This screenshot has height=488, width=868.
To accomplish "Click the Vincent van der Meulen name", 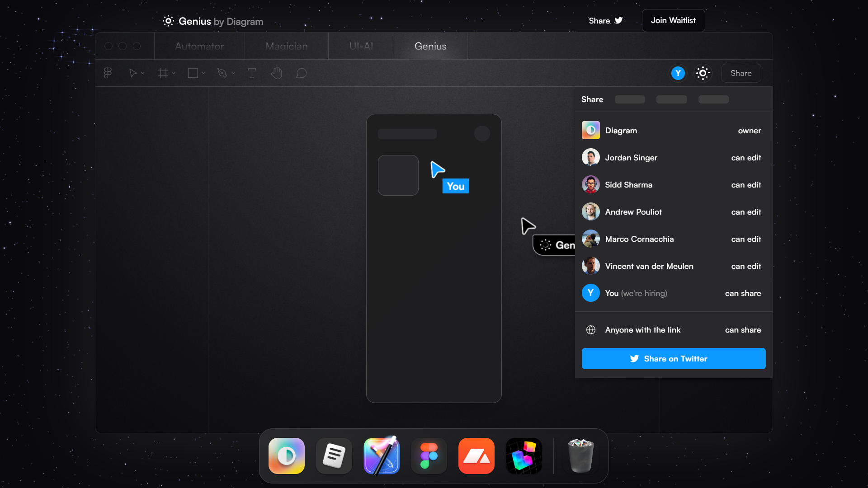I will tap(649, 266).
